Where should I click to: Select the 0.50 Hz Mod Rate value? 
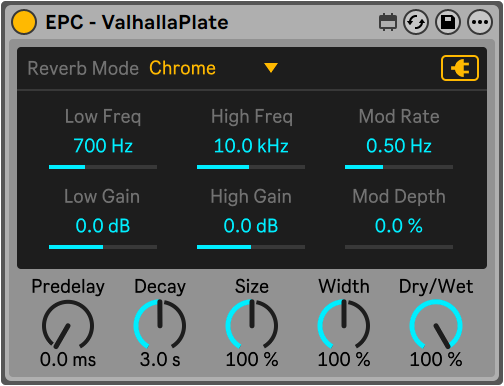point(399,146)
